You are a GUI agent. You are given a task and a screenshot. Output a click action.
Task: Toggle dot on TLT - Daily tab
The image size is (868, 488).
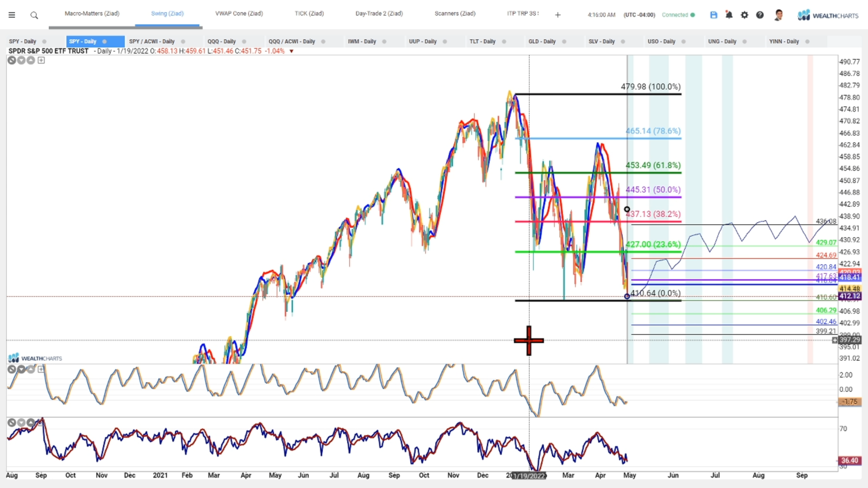[504, 42]
